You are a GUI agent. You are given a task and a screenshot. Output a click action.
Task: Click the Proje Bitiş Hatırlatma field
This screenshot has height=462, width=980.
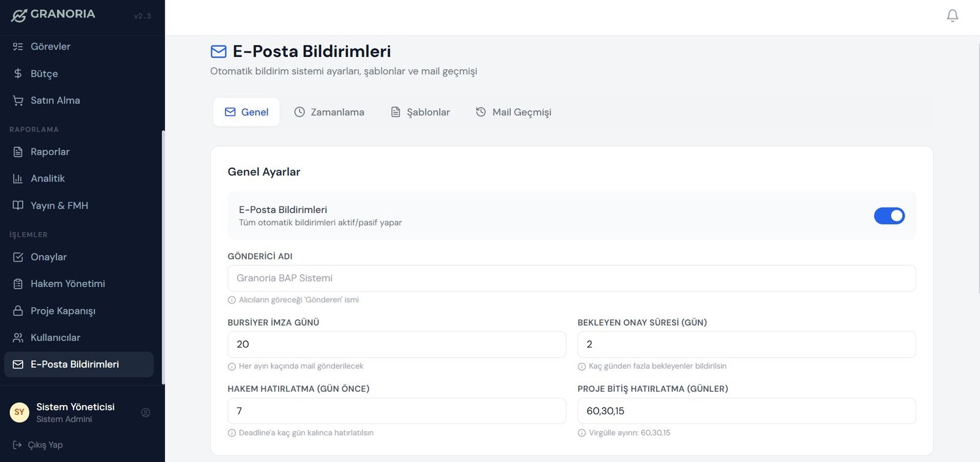[x=746, y=411]
